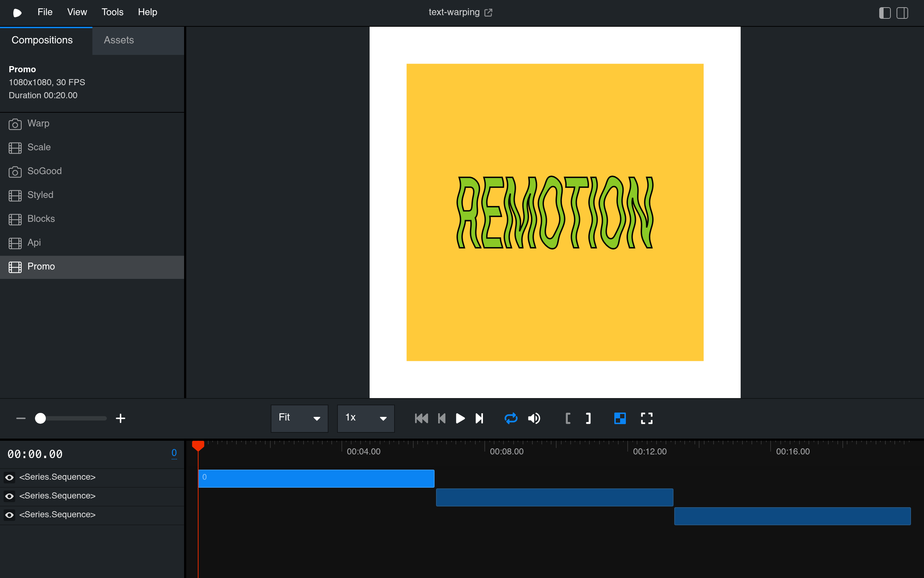Select the third sequence bar in timeline

(x=793, y=516)
